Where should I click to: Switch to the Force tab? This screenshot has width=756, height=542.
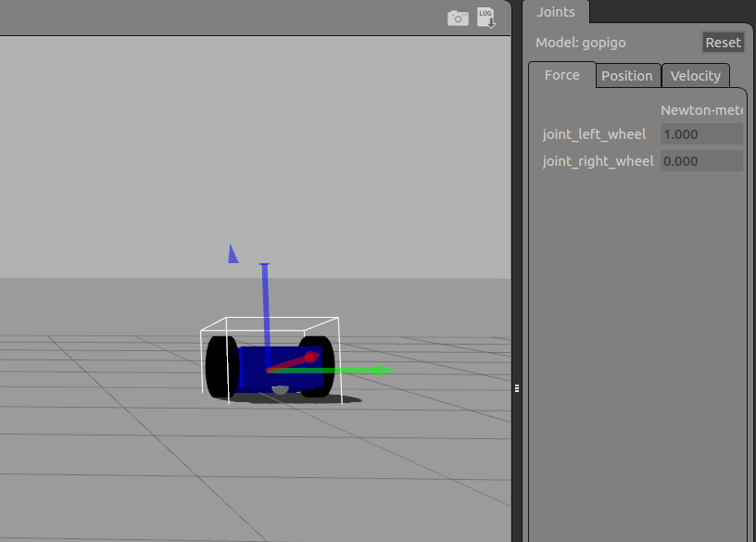pyautogui.click(x=562, y=75)
